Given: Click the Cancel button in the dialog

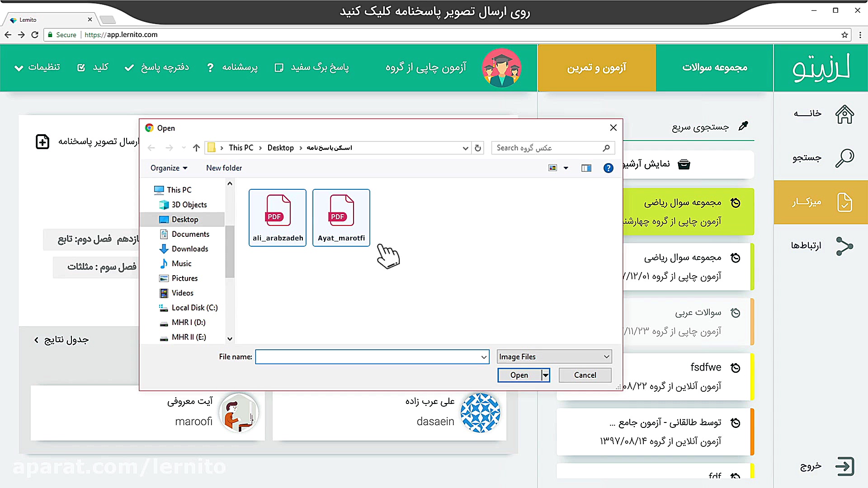Looking at the screenshot, I should pyautogui.click(x=585, y=375).
